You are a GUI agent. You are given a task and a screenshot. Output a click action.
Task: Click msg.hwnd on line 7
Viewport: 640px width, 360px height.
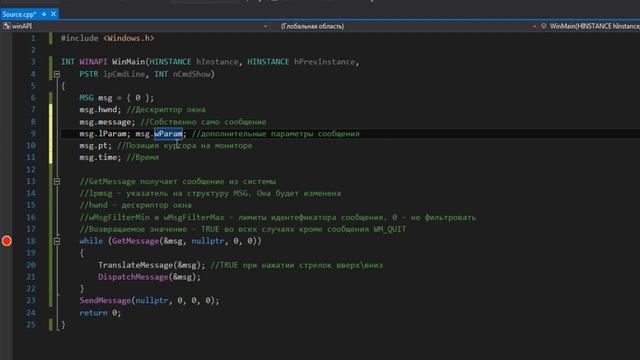99,110
